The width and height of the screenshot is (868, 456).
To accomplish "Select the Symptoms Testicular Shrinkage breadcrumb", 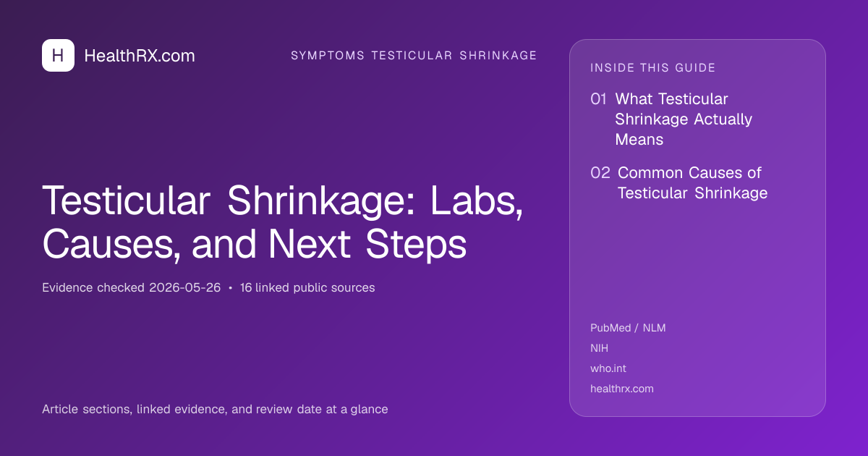I will coord(414,56).
